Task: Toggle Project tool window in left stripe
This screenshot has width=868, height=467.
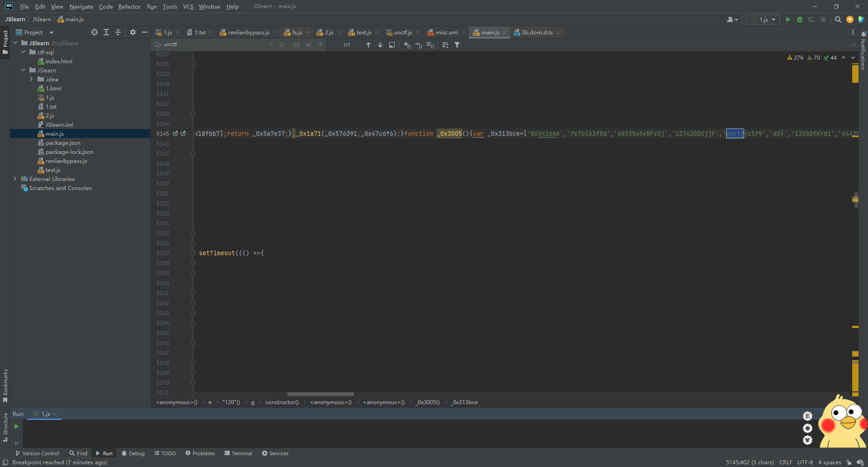Action: (5, 42)
